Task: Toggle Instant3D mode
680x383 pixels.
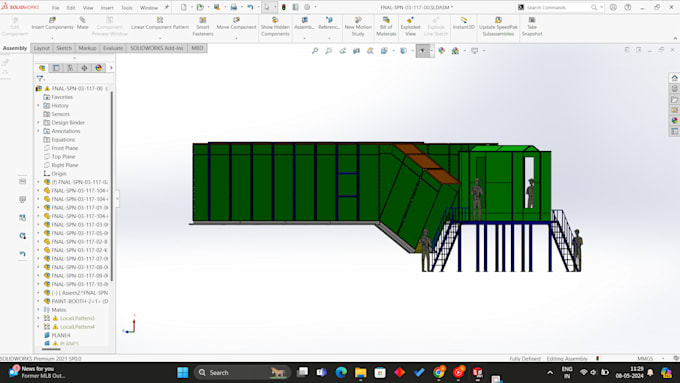Action: click(464, 23)
